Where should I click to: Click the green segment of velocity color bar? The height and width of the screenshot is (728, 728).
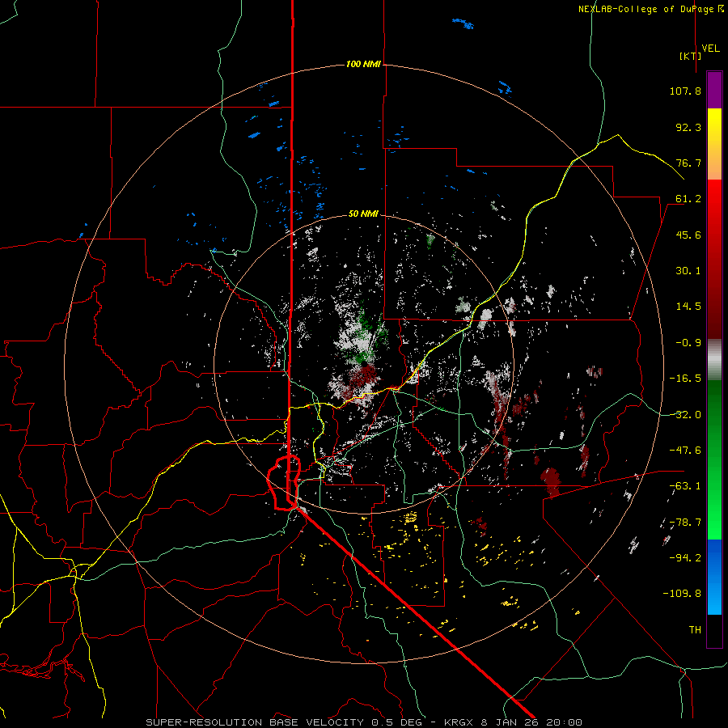click(714, 459)
